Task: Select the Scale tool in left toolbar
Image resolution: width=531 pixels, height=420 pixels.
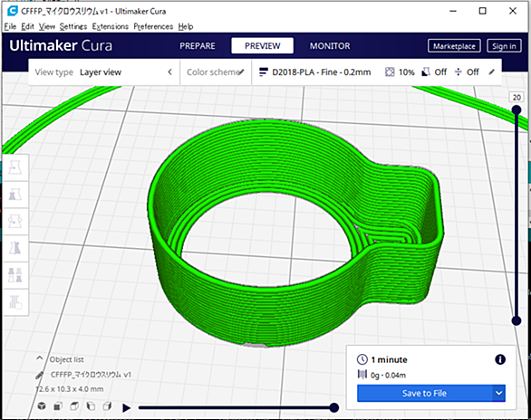Action: click(x=14, y=195)
